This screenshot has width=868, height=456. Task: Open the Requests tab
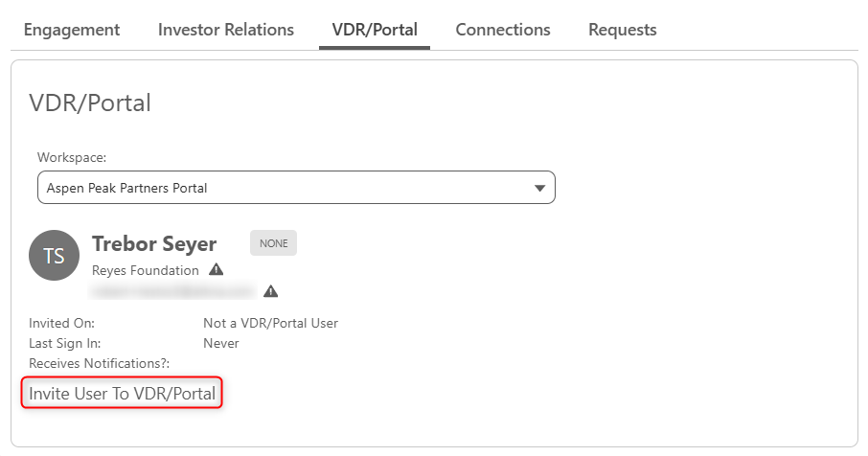[x=622, y=30]
